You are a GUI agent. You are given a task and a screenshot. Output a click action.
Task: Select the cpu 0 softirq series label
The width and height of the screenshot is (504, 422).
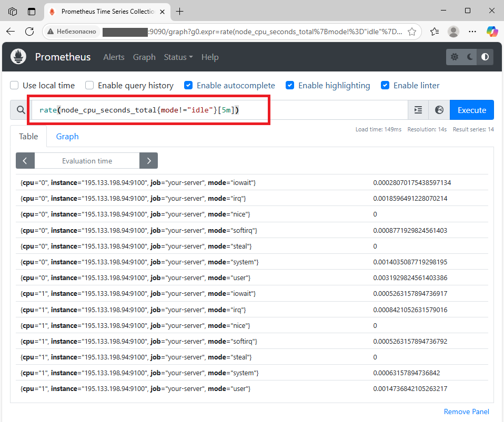[139, 230]
